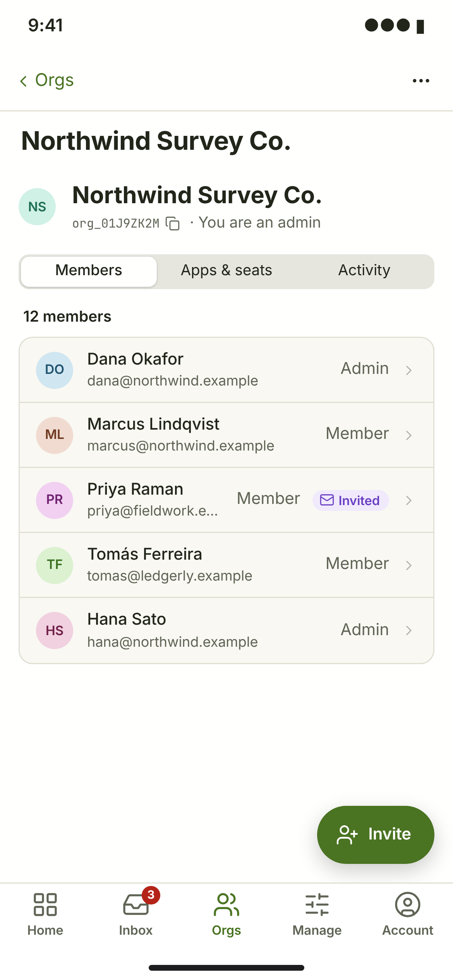This screenshot has height=980, width=453.
Task: Open the Home tab in bottom bar
Action: (x=45, y=914)
